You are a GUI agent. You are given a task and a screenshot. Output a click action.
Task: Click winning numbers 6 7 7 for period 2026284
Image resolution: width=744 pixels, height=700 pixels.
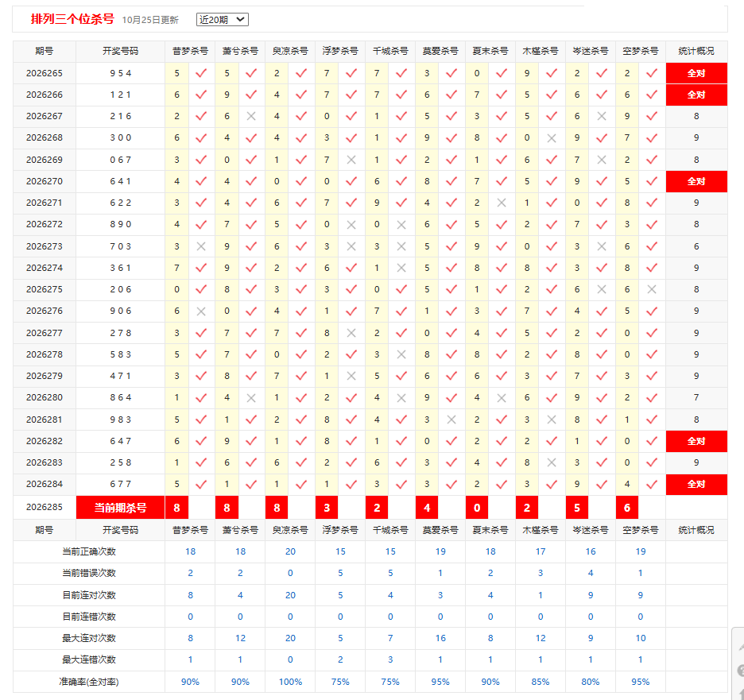121,484
